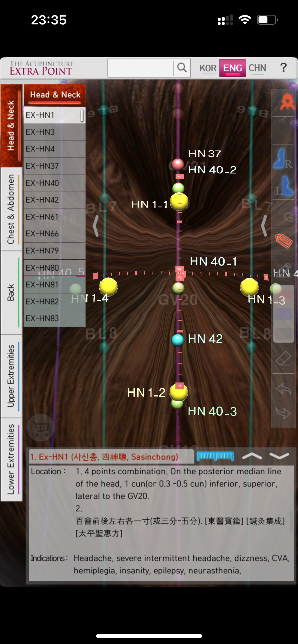Tap the orange person model icon
The height and width of the screenshot is (644, 298).
point(287,102)
